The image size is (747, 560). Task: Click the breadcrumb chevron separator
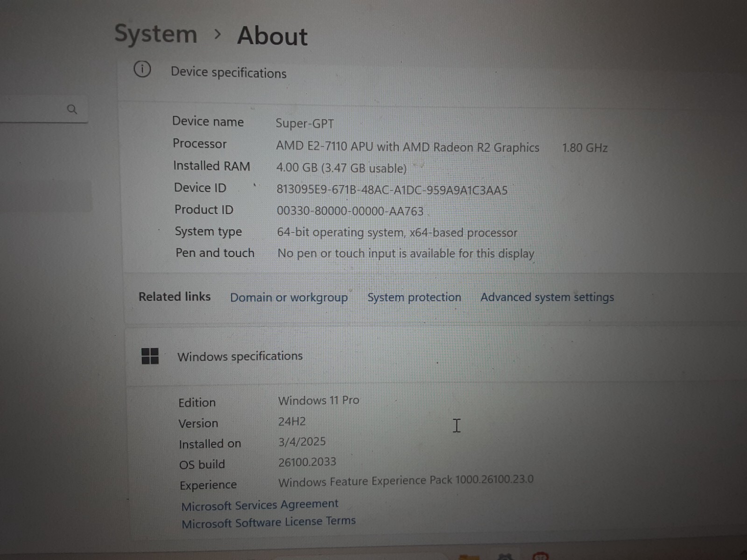217,34
